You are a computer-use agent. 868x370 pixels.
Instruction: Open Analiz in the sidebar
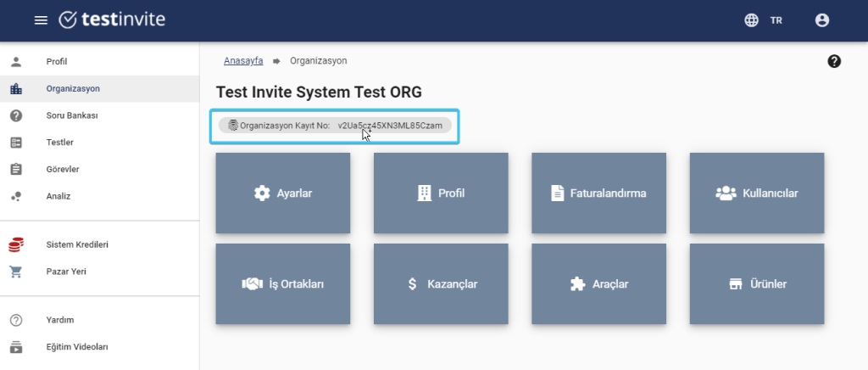pos(100,196)
